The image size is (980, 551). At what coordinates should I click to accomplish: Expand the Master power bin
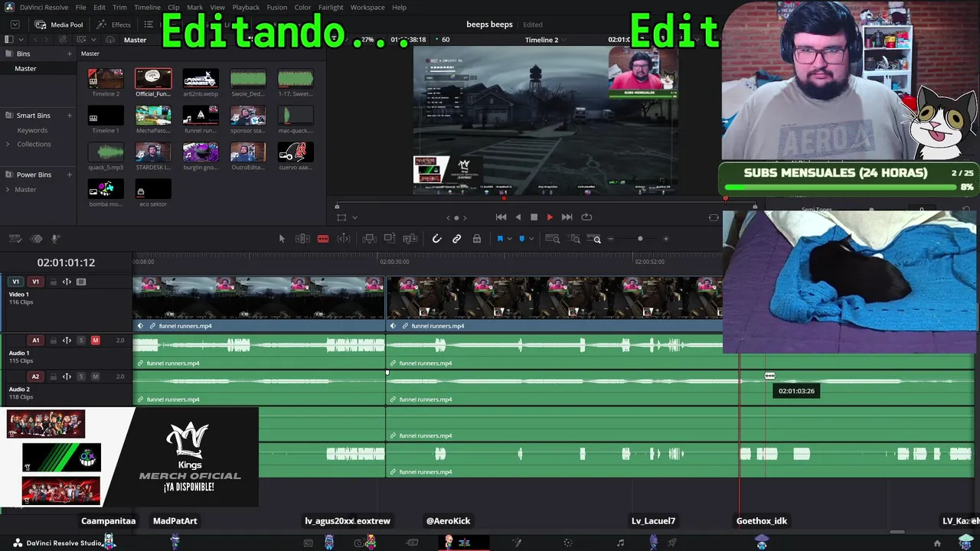click(x=9, y=189)
